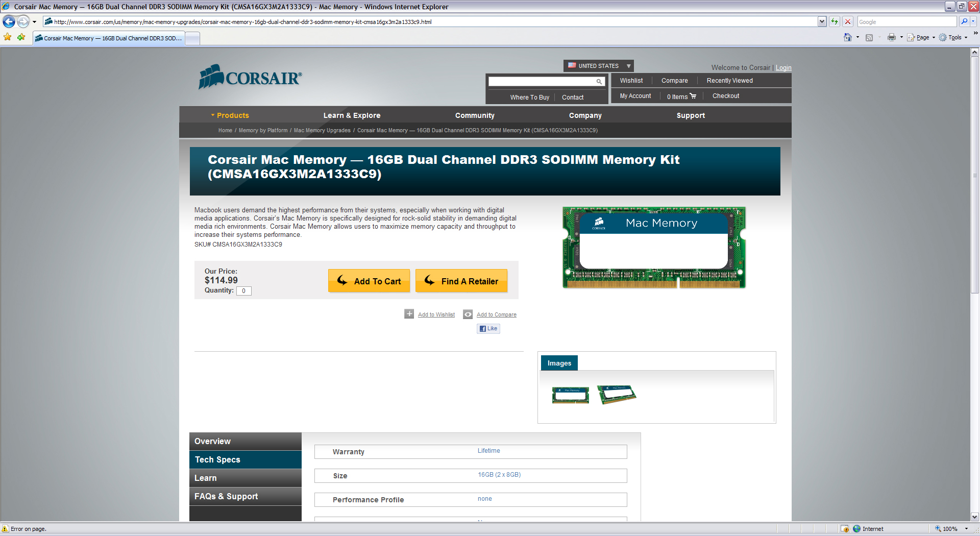Select the Images tab
980x536 pixels.
tap(559, 363)
